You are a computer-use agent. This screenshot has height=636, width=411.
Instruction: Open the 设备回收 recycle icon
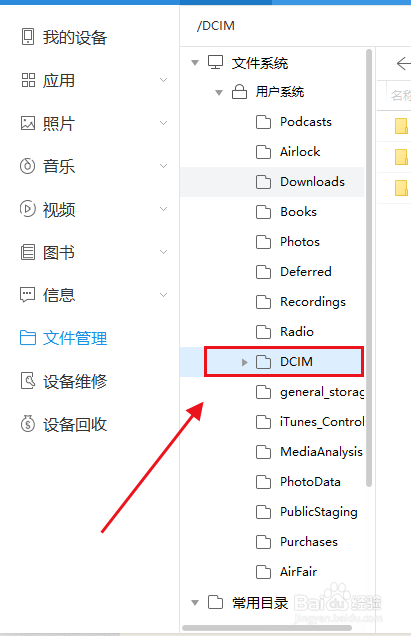click(x=28, y=424)
